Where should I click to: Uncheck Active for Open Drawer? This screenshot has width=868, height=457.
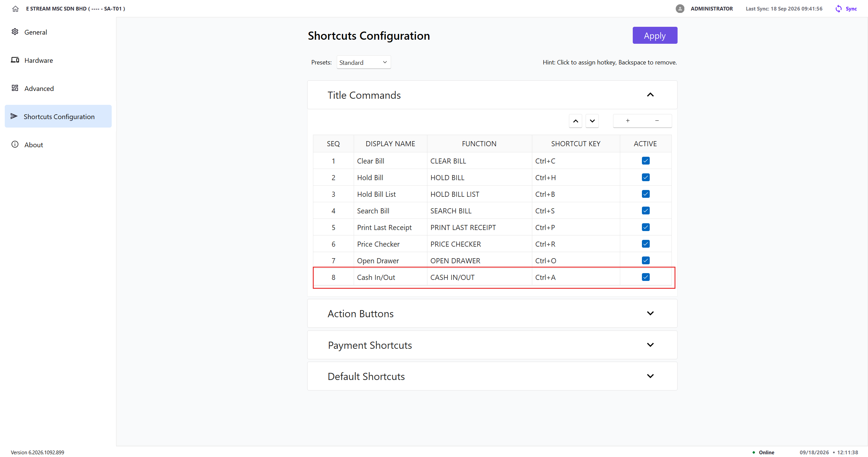(x=646, y=261)
